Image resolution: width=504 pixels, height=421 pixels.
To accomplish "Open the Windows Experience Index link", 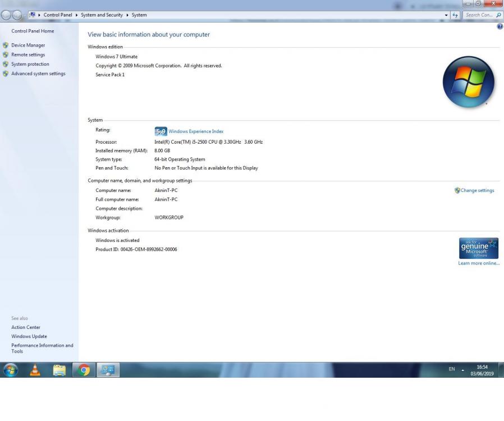I will 196,131.
